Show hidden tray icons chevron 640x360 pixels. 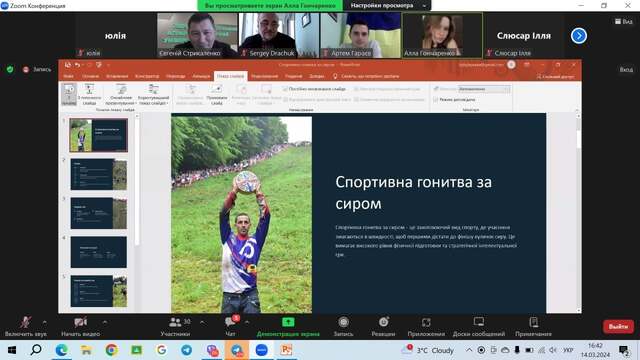point(469,350)
